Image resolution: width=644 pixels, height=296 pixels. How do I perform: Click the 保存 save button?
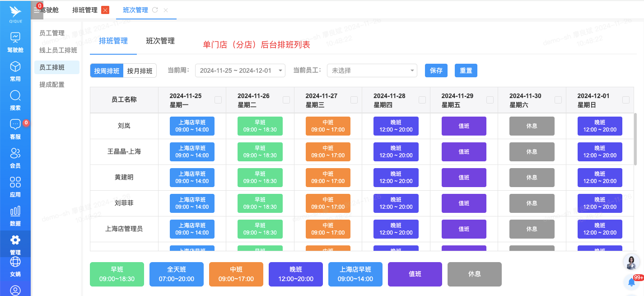click(x=436, y=70)
